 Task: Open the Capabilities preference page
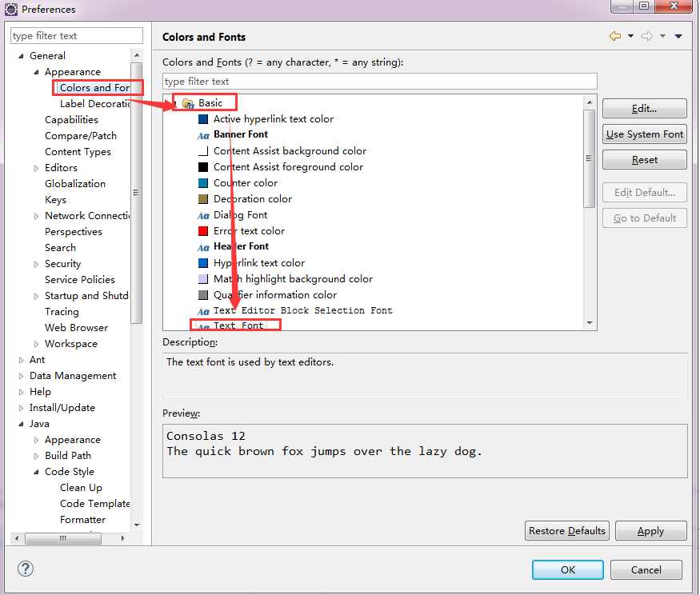click(71, 120)
